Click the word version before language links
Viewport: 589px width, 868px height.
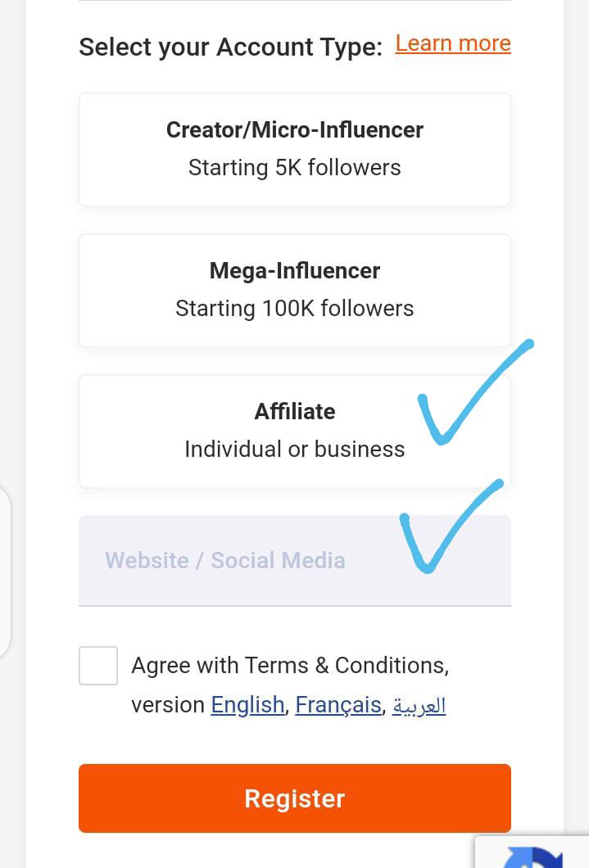[x=168, y=705]
